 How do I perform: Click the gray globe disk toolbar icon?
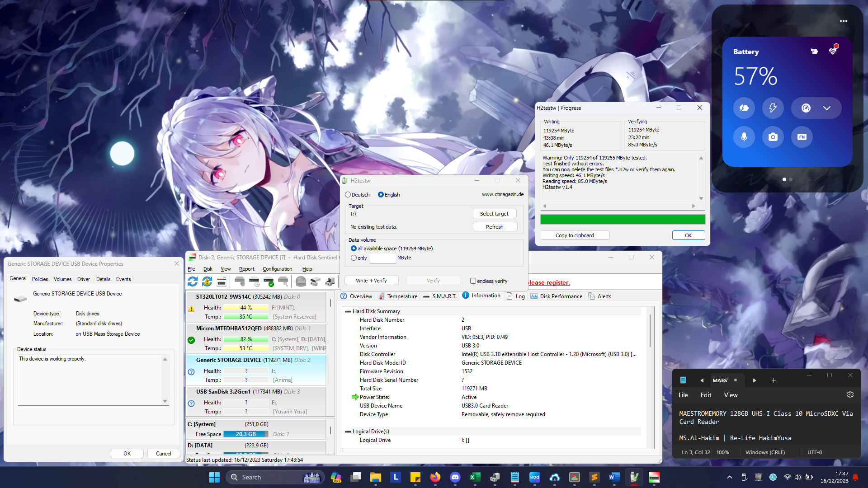coord(301,282)
